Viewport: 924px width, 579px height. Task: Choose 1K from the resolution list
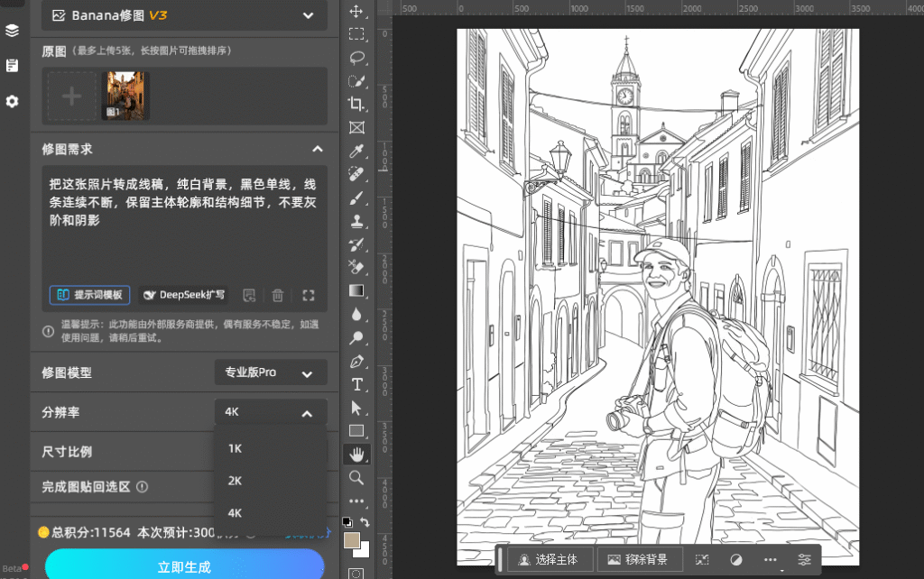click(271, 449)
